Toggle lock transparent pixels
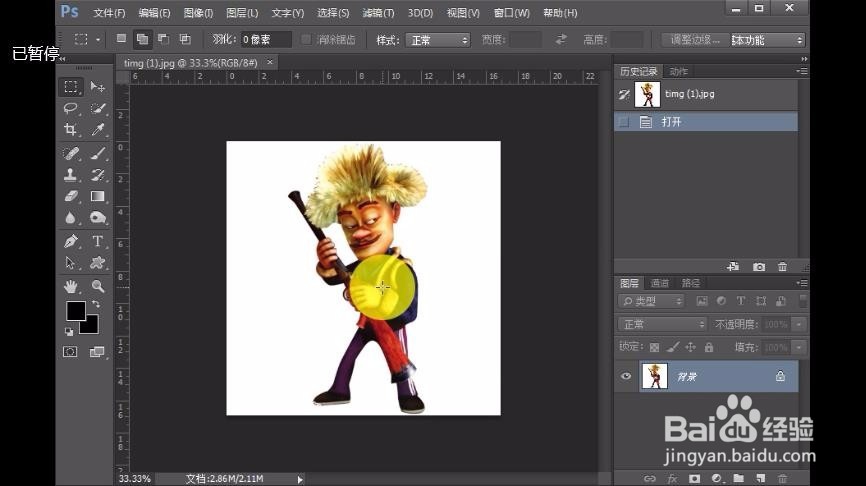 654,347
